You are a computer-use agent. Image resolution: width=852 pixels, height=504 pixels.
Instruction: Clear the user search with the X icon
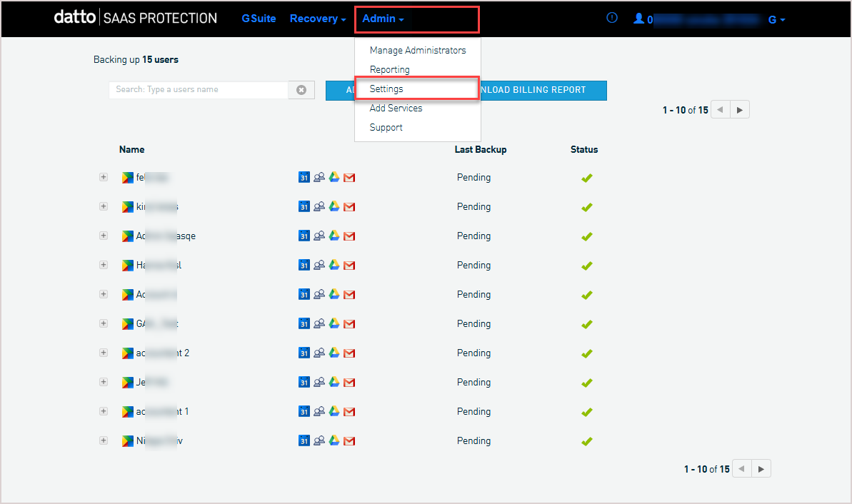point(301,90)
